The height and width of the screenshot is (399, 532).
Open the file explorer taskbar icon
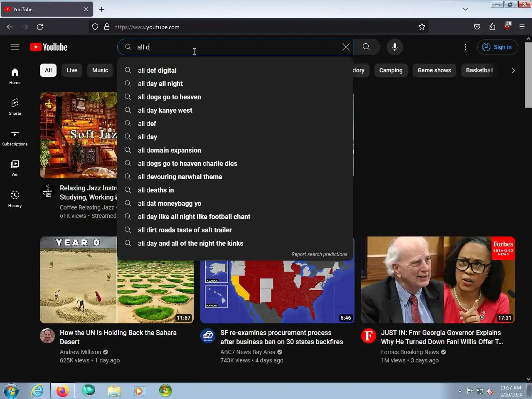pyautogui.click(x=114, y=391)
